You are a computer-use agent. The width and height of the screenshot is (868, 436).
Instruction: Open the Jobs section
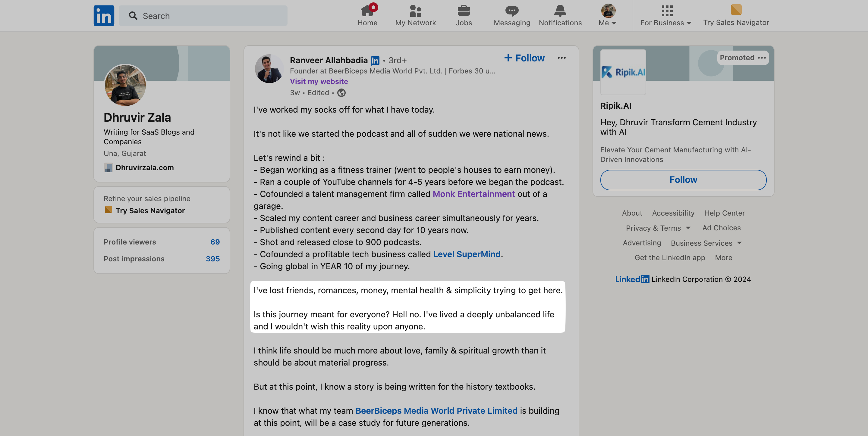[464, 15]
